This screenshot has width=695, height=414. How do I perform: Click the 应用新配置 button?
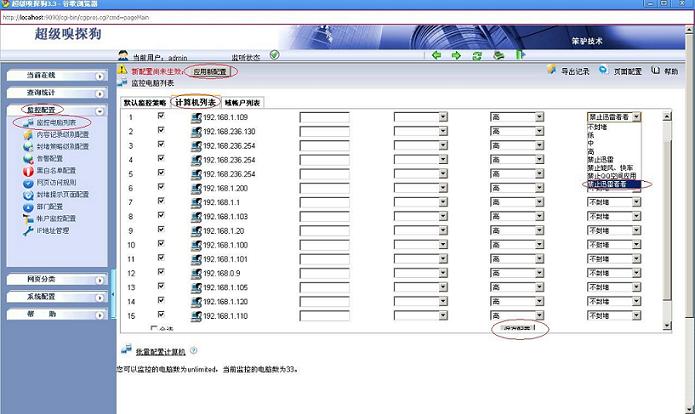point(210,71)
